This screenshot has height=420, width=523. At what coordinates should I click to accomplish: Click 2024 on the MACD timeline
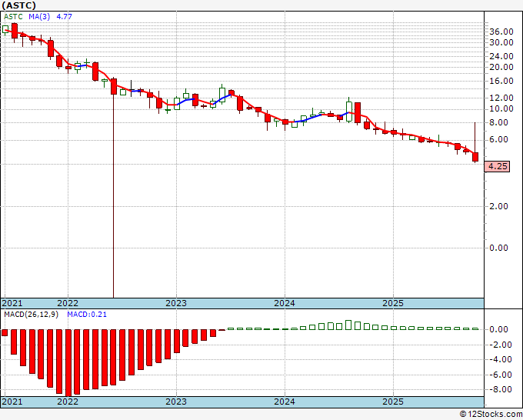(285, 402)
